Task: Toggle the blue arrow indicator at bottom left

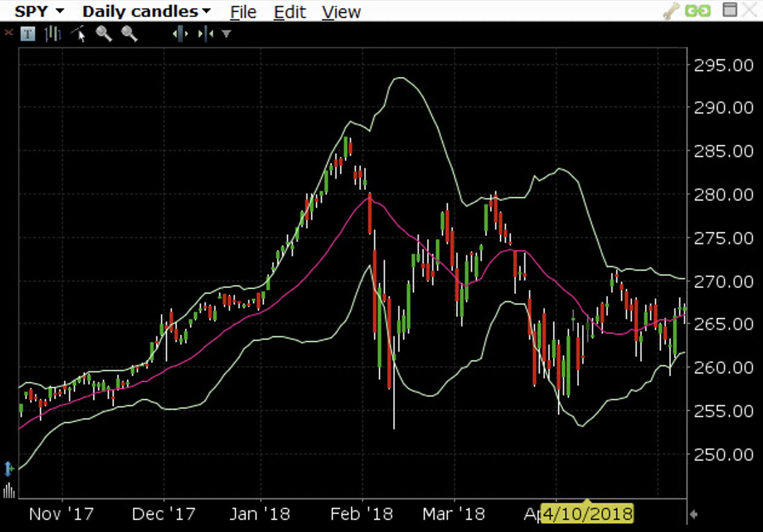Action: point(8,469)
